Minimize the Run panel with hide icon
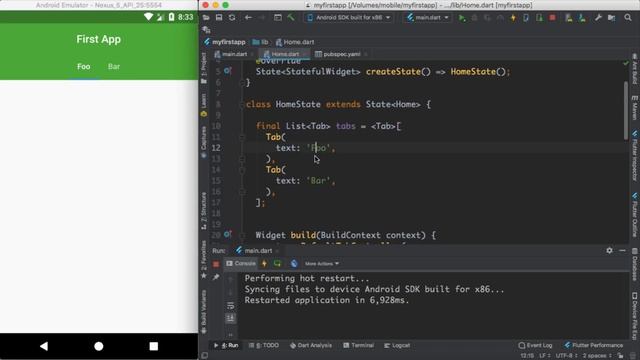The width and height of the screenshot is (640, 360). coord(622,250)
